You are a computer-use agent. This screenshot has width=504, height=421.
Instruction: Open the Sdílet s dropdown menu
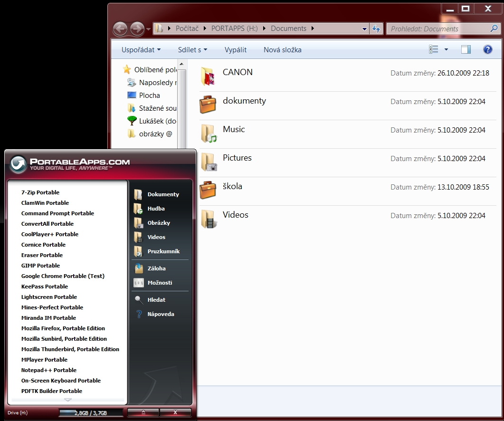coord(192,50)
